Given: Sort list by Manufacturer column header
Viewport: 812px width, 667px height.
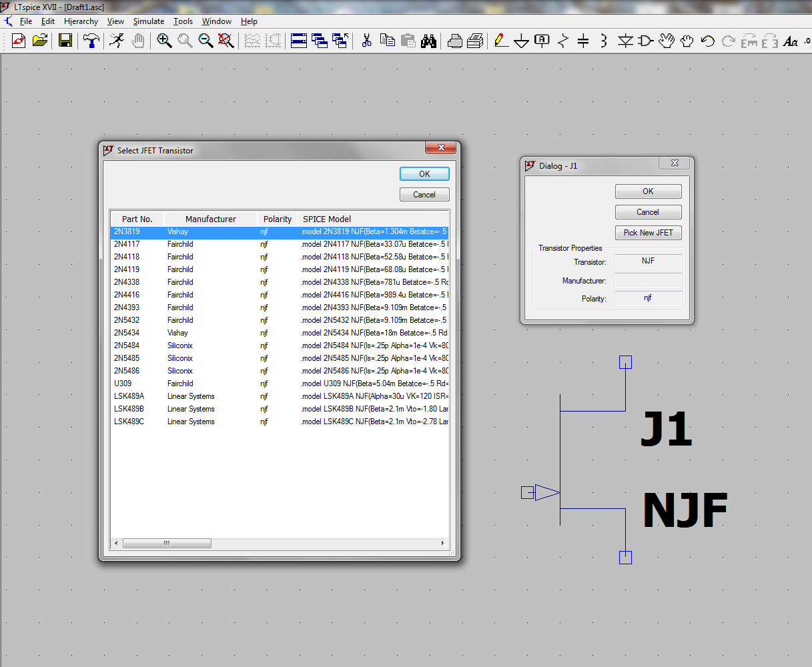Looking at the screenshot, I should (x=211, y=219).
